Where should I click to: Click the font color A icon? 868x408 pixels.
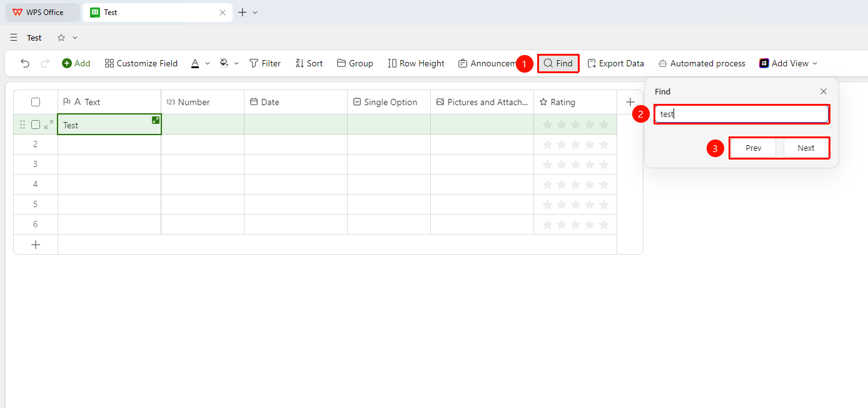[195, 63]
